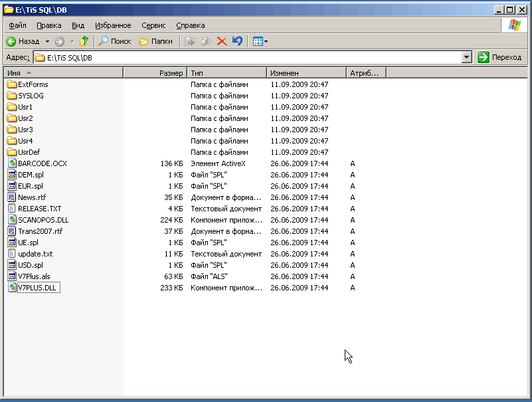Image resolution: width=532 pixels, height=402 pixels.
Task: Toggle the Папки (Folders) pane
Action: 155,41
